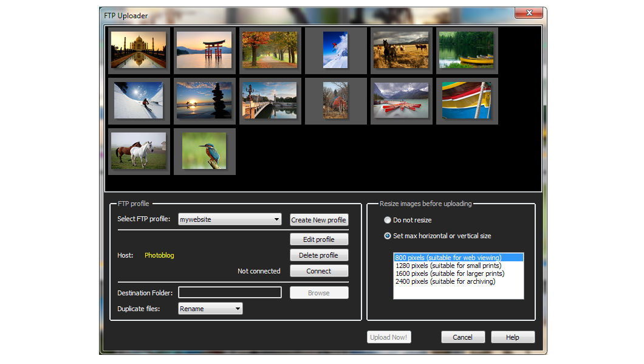This screenshot has height=364, width=644.
Task: Focus the Destination Folder input field
Action: 230,292
